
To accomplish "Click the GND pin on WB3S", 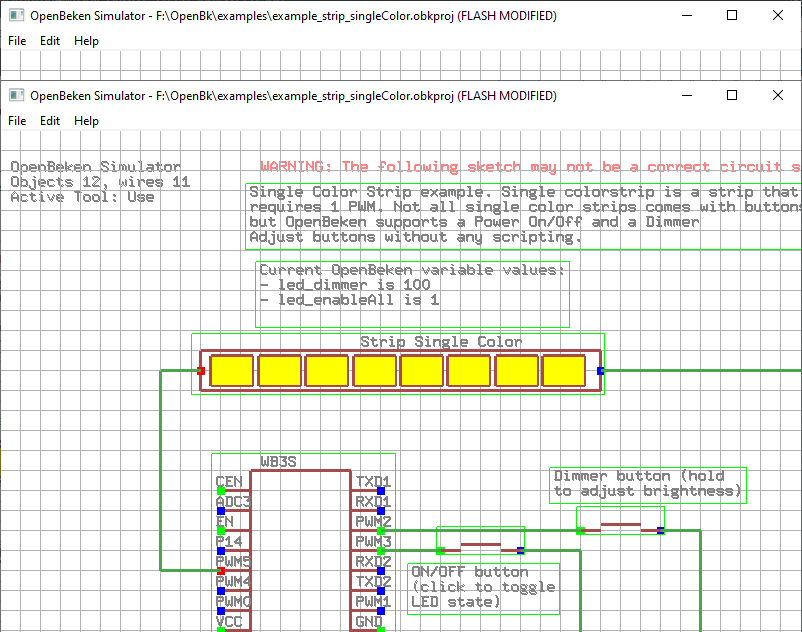I will (x=381, y=629).
